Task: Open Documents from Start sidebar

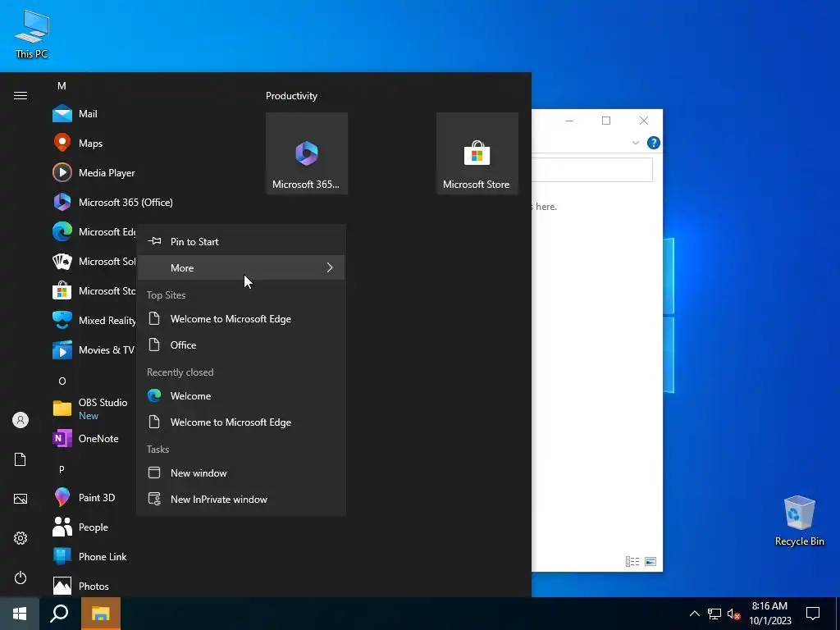Action: [x=21, y=459]
